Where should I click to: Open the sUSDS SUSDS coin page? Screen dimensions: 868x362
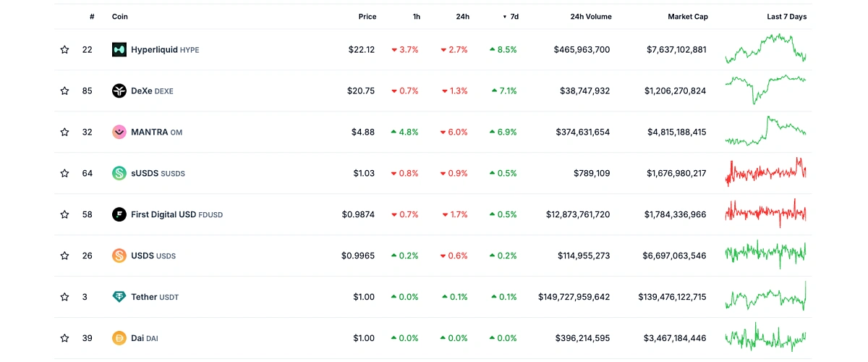[158, 174]
